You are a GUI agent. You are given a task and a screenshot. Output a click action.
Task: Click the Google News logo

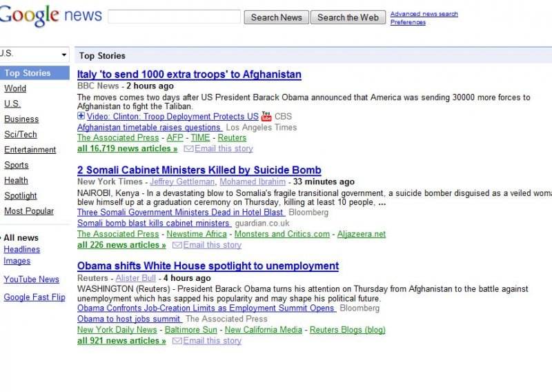point(50,16)
